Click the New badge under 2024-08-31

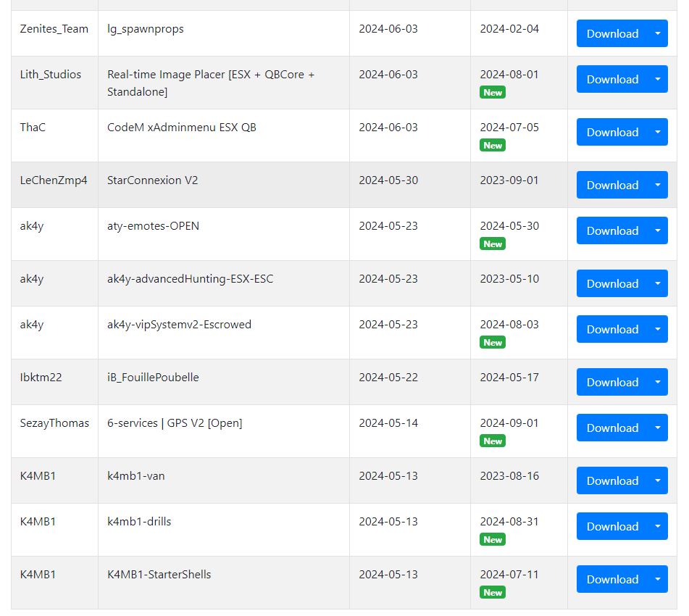pos(493,539)
